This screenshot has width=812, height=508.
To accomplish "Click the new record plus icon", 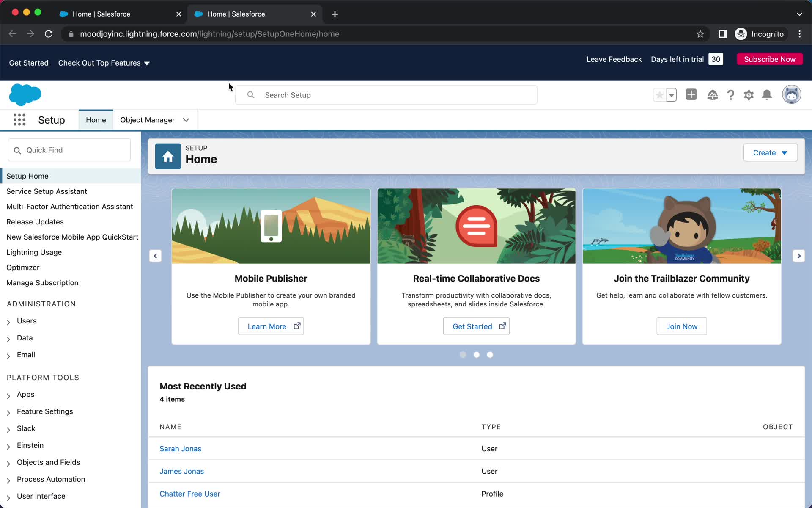I will [x=691, y=94].
